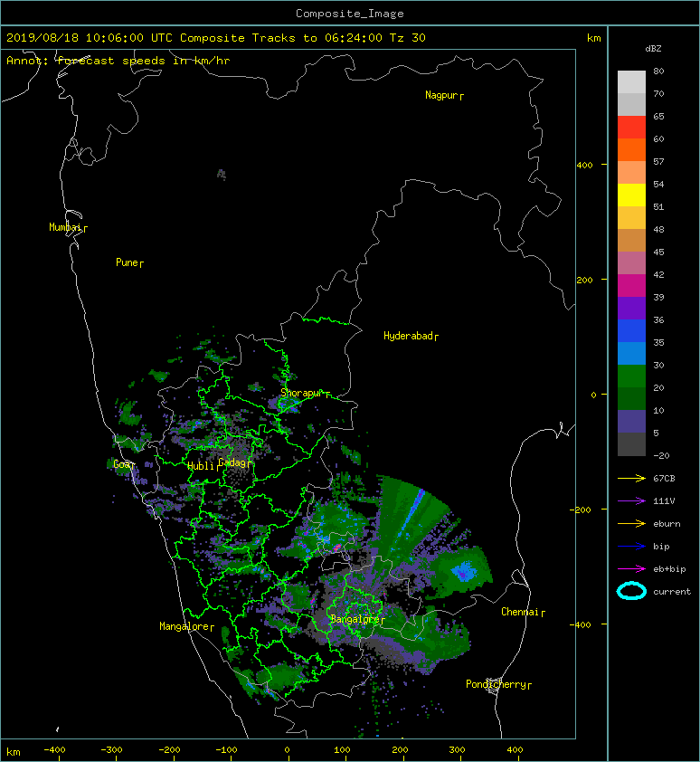The height and width of the screenshot is (762, 700).
Task: Click the Composite_Image title text
Action: [x=350, y=14]
